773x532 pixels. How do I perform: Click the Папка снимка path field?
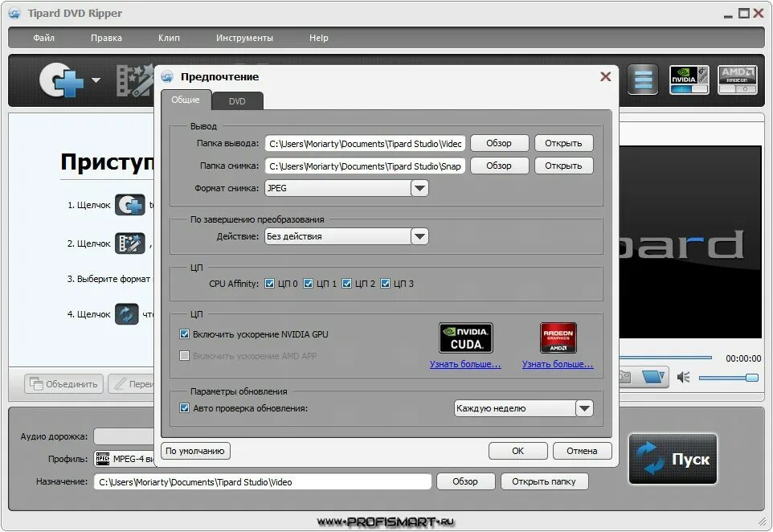click(x=366, y=166)
